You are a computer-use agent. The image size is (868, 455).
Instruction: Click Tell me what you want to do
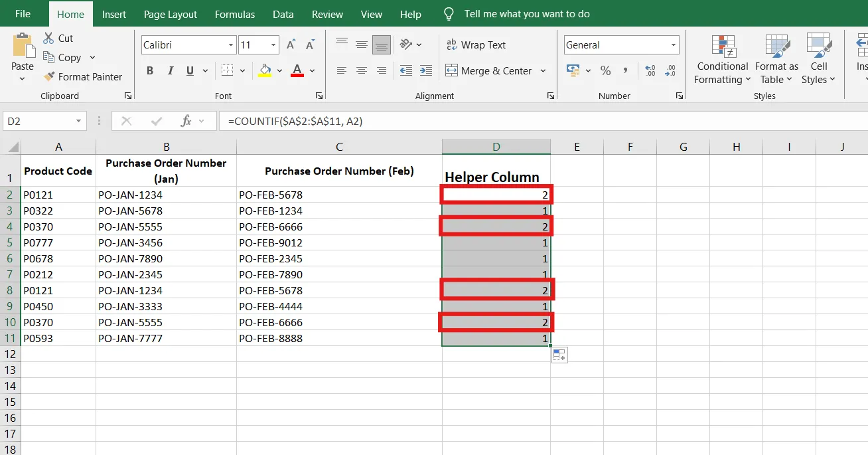tap(527, 14)
